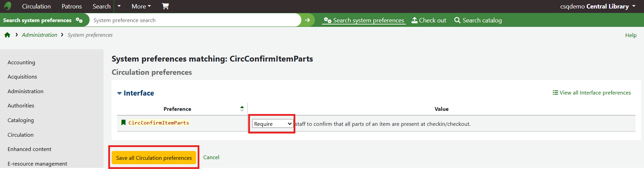Click the home breadcrumb icon
Screen dimensions: 644x169
(x=7, y=35)
